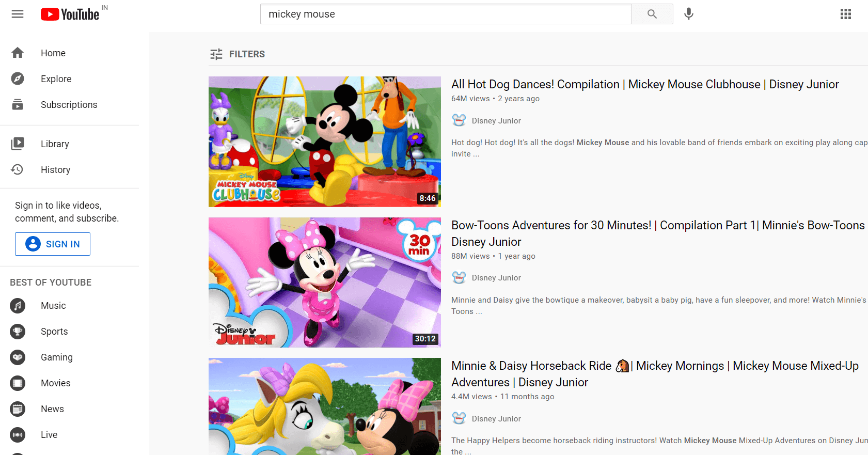This screenshot has height=455, width=868.
Task: Click Disney Junior avatar under Bow-Toons video
Action: (459, 277)
